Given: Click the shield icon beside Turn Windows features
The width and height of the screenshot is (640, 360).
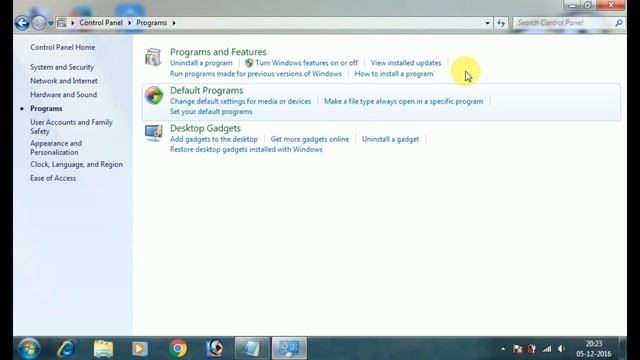Looking at the screenshot, I should pyautogui.click(x=249, y=63).
